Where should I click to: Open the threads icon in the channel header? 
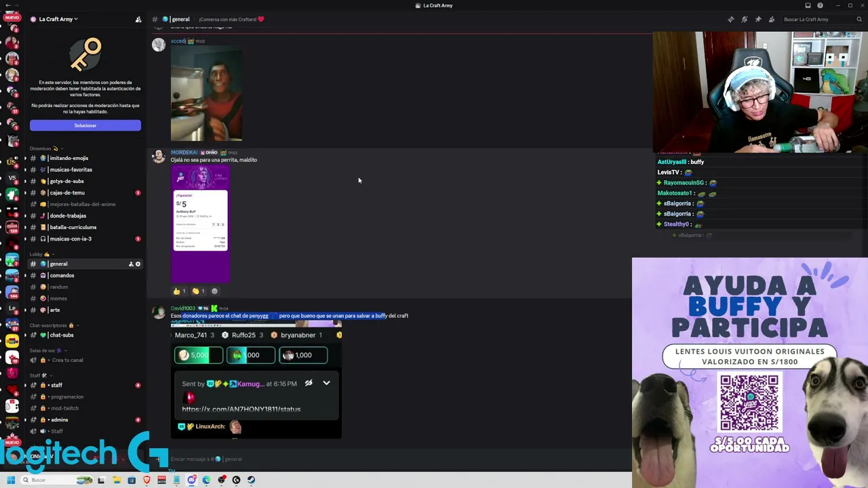[730, 19]
